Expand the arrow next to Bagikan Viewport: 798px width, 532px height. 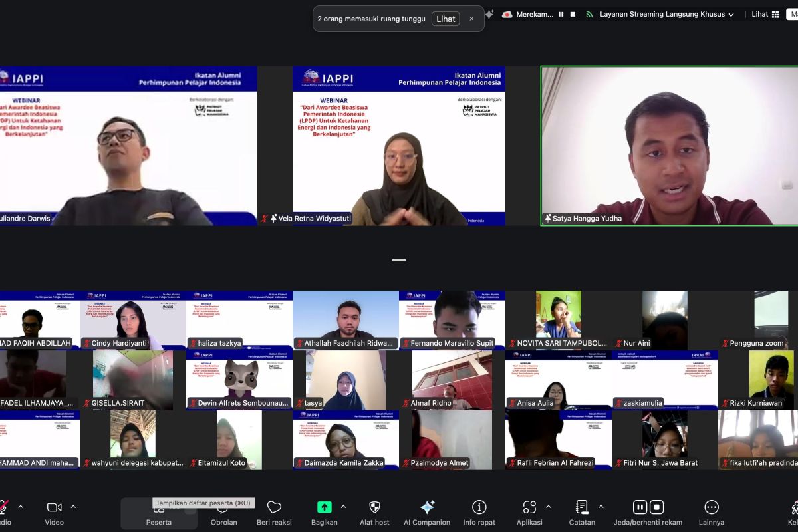(x=343, y=507)
